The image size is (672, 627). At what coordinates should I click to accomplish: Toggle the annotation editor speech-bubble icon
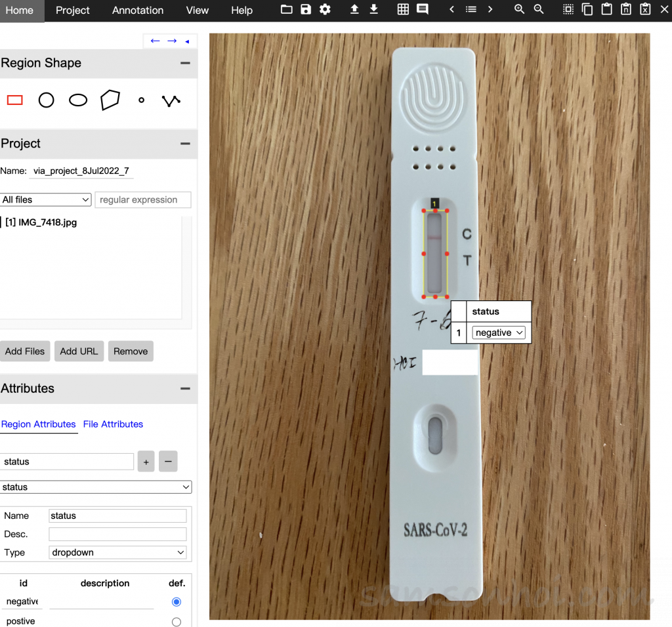(423, 9)
